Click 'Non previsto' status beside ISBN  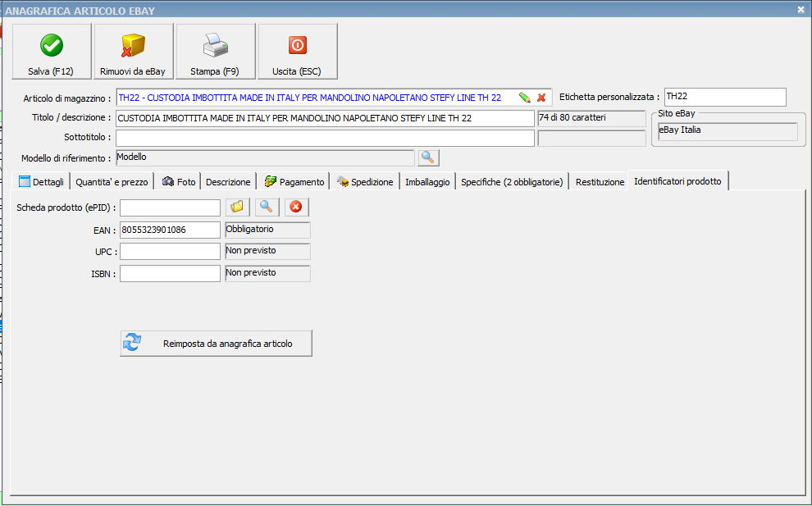click(x=267, y=273)
